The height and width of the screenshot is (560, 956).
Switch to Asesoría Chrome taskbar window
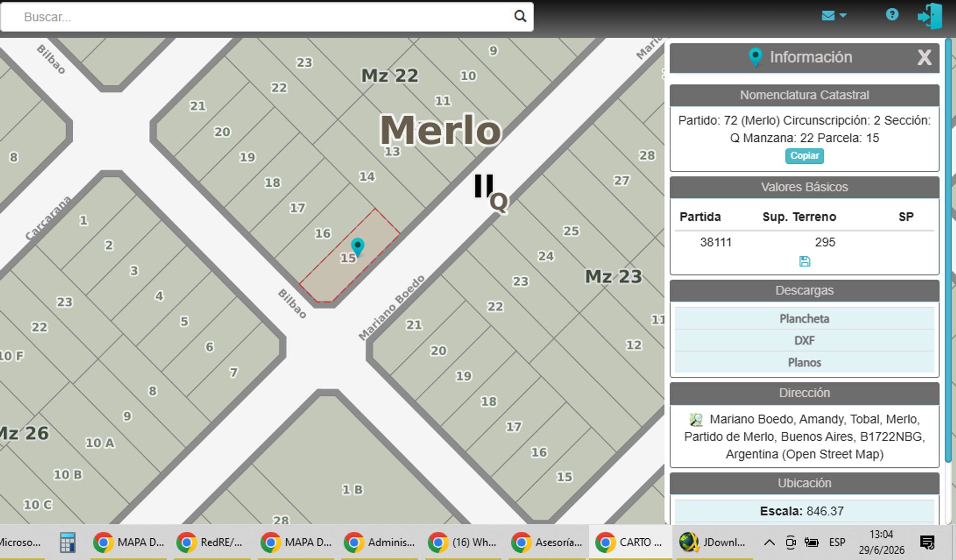coord(547,543)
